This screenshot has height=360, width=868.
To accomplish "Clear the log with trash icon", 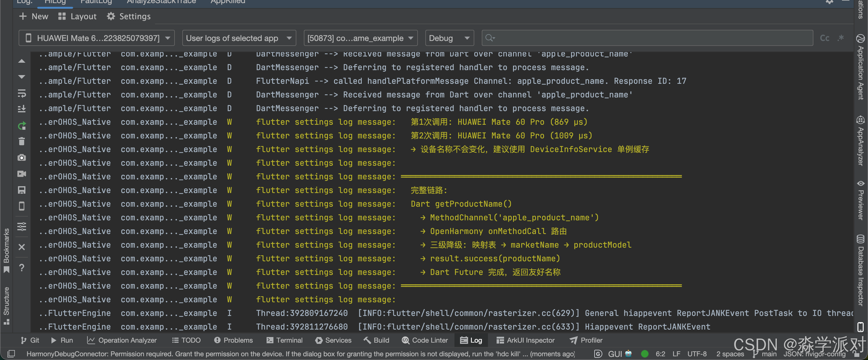I will pyautogui.click(x=22, y=142).
